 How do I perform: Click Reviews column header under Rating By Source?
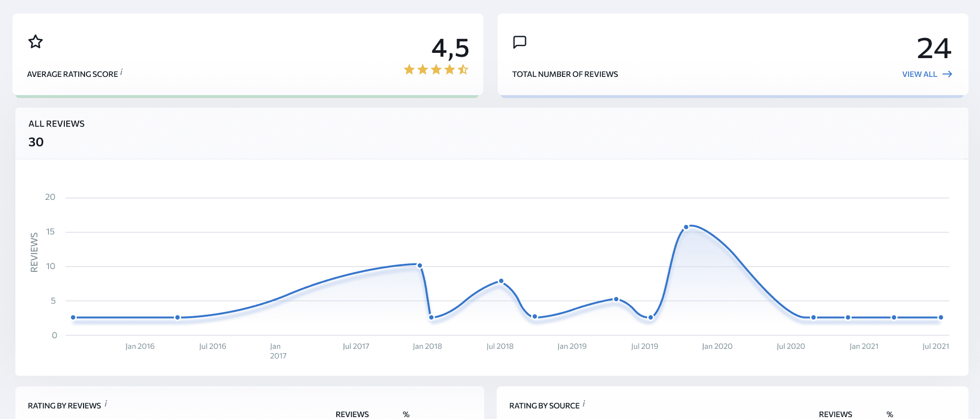click(835, 414)
